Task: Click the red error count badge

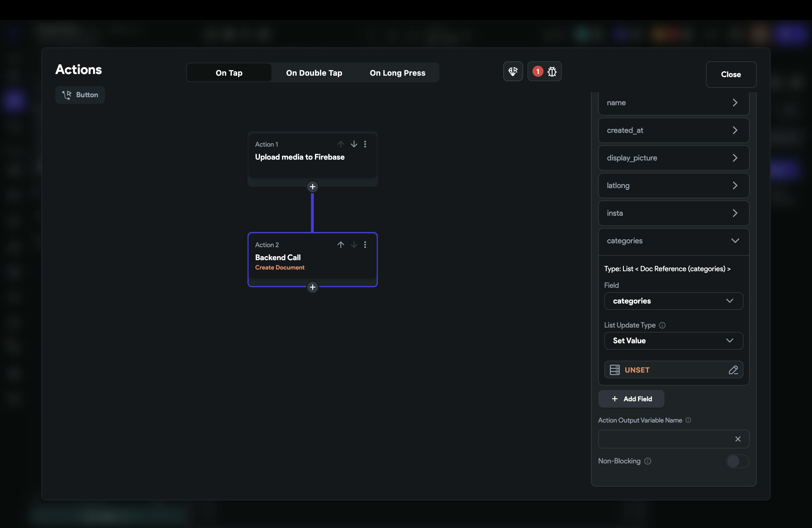Action: point(538,71)
